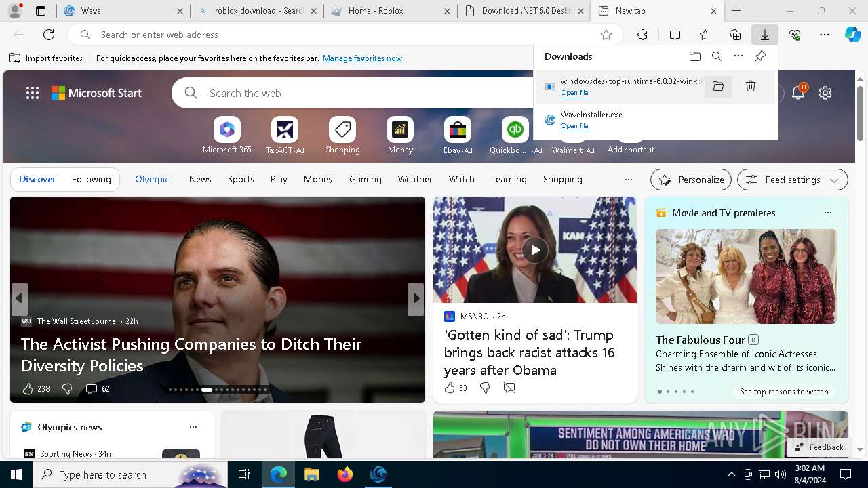Image resolution: width=868 pixels, height=488 pixels.
Task: Open new tab with plus button
Action: 736,11
